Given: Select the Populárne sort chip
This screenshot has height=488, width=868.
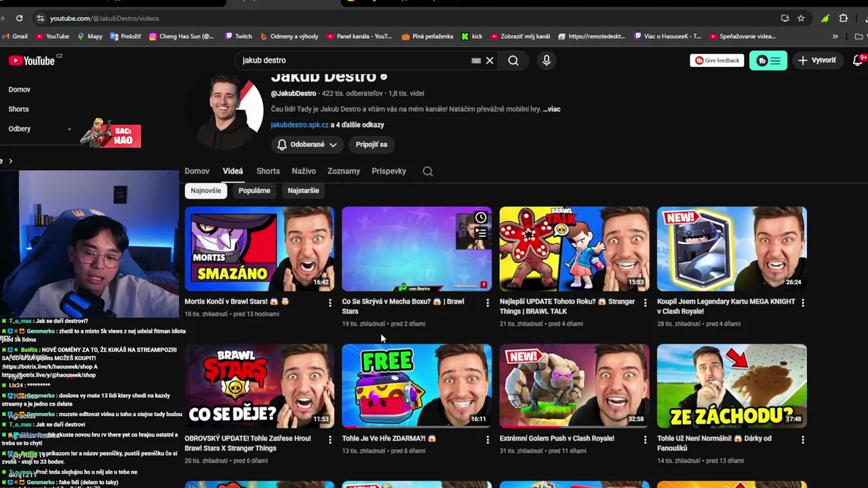Looking at the screenshot, I should [x=254, y=190].
